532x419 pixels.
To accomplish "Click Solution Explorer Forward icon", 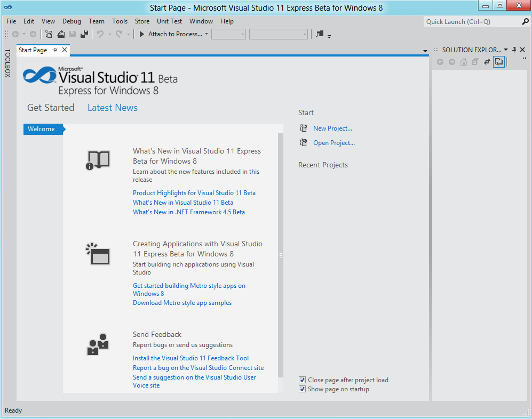I will tap(451, 62).
